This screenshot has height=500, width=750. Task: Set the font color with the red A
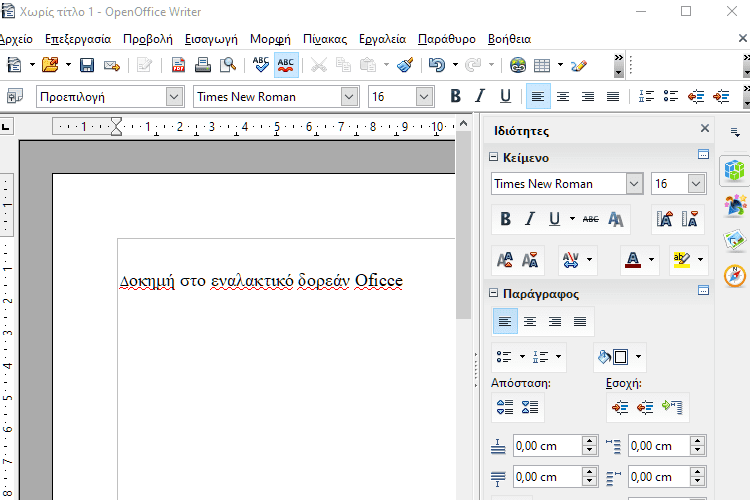[x=633, y=260]
